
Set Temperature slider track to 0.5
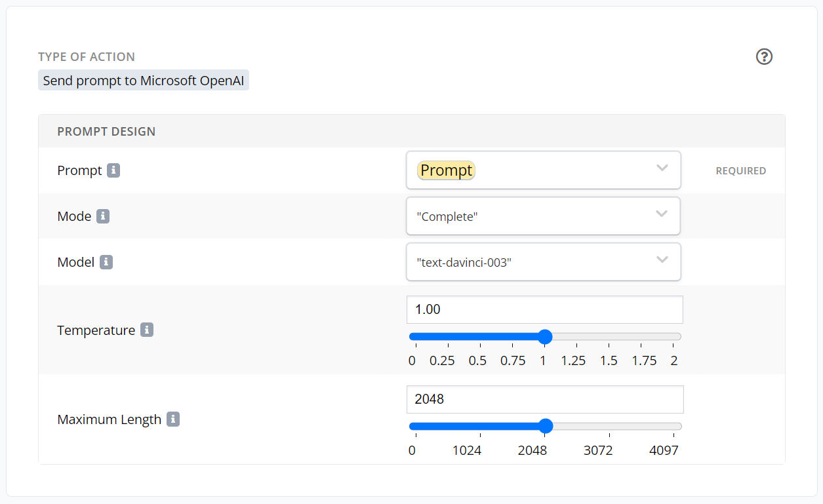(x=478, y=337)
